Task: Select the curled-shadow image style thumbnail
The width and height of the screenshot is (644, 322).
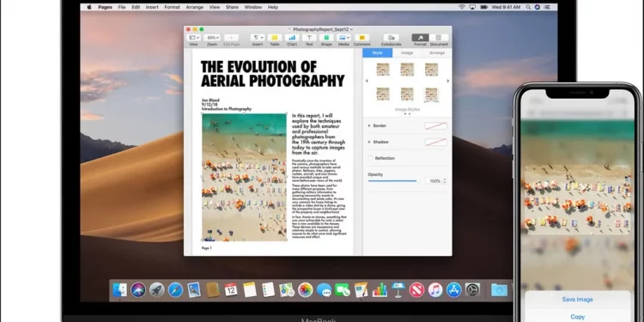Action: 431,94
